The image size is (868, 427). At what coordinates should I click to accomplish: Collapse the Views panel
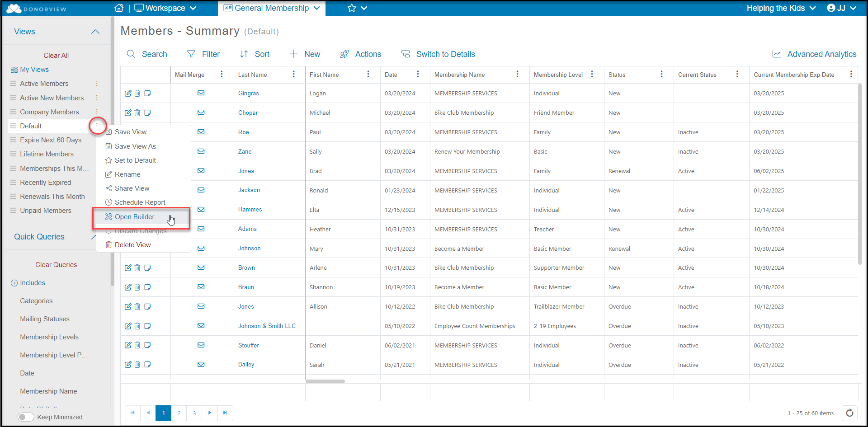point(95,32)
